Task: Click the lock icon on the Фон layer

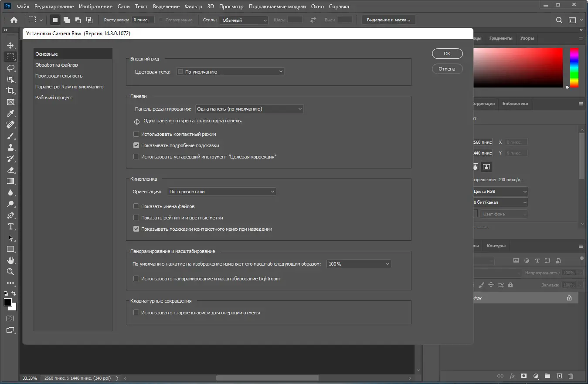Action: coord(569,298)
